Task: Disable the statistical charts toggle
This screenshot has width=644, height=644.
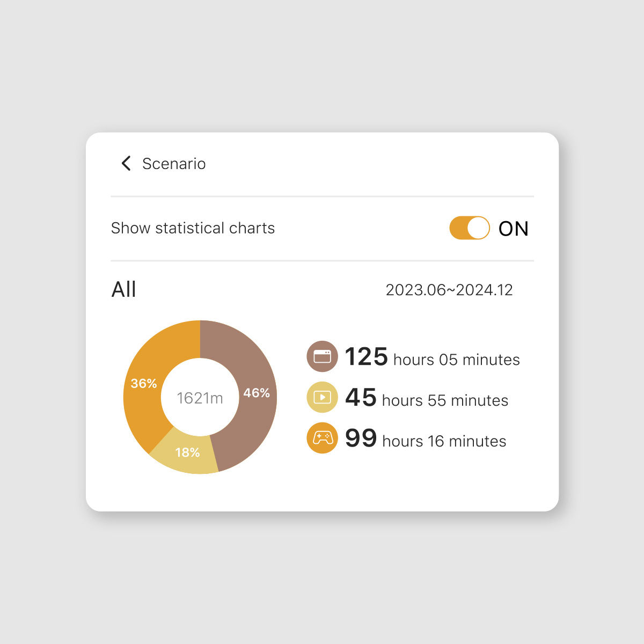Action: (469, 228)
